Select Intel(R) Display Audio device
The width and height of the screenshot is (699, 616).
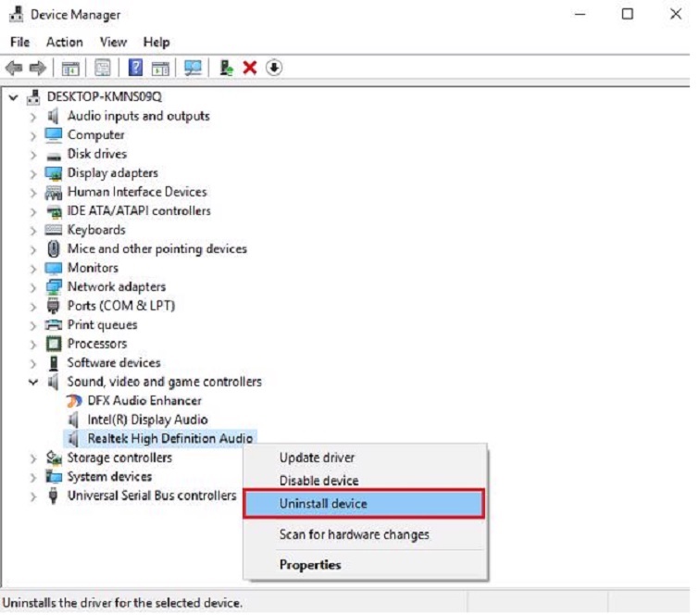(147, 421)
